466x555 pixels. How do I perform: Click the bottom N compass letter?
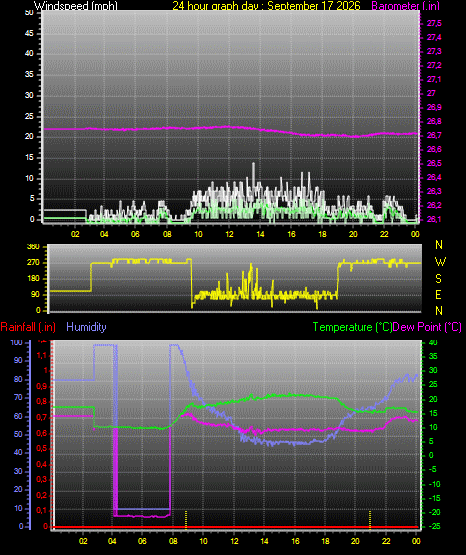click(439, 311)
